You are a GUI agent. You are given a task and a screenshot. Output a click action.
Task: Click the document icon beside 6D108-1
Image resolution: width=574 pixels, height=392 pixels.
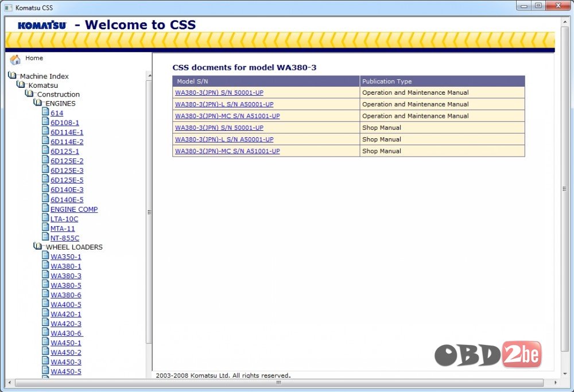tap(45, 121)
